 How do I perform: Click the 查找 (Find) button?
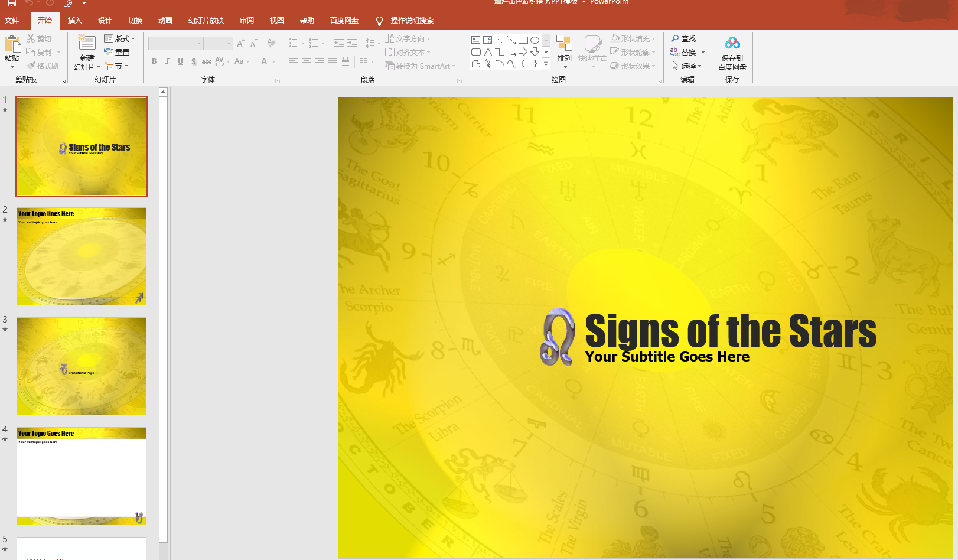pos(683,38)
